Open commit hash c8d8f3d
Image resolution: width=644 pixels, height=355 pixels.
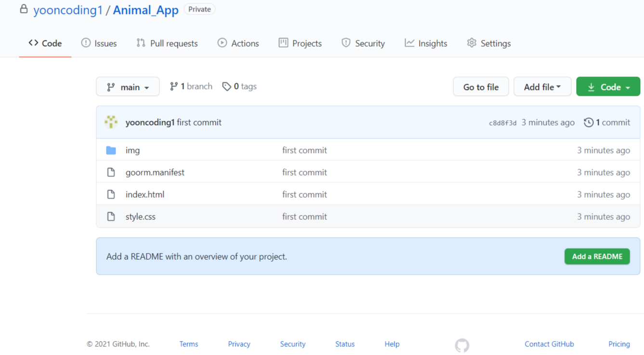click(x=502, y=123)
